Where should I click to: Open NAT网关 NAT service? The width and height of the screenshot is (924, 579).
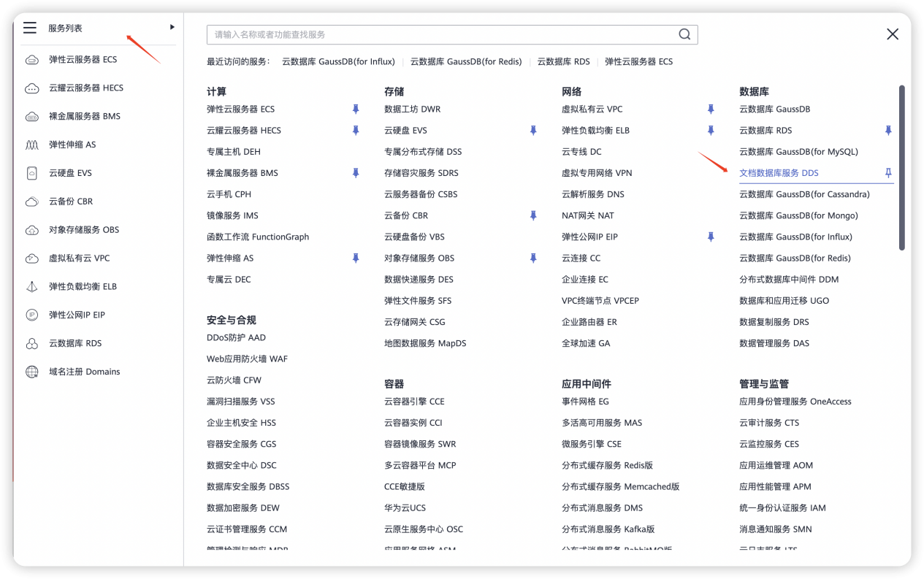(588, 215)
